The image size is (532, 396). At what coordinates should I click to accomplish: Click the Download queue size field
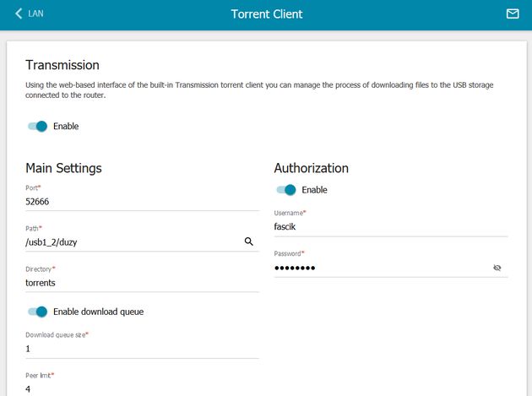point(142,349)
